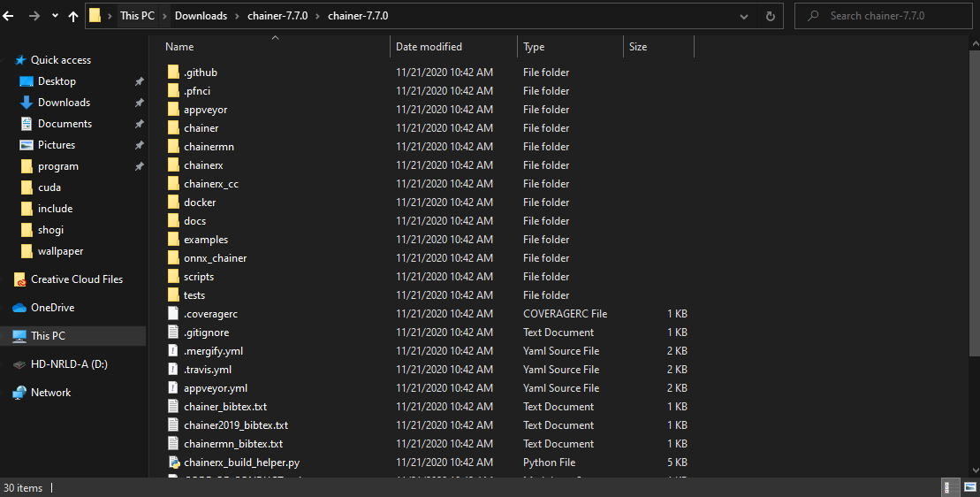Select HD-NRLD-A (D:) drive
This screenshot has width=980, height=497.
pyautogui.click(x=69, y=363)
